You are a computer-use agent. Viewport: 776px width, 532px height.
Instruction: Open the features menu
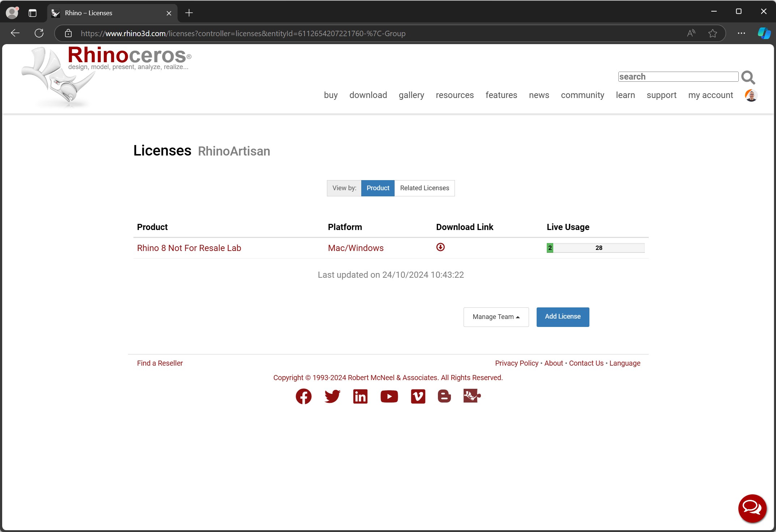[501, 95]
